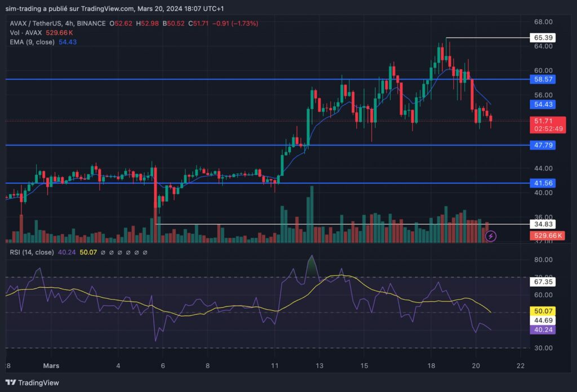Image resolution: width=577 pixels, height=392 pixels.
Task: Click the blue 58.57 price axis label
Action: [x=543, y=79]
